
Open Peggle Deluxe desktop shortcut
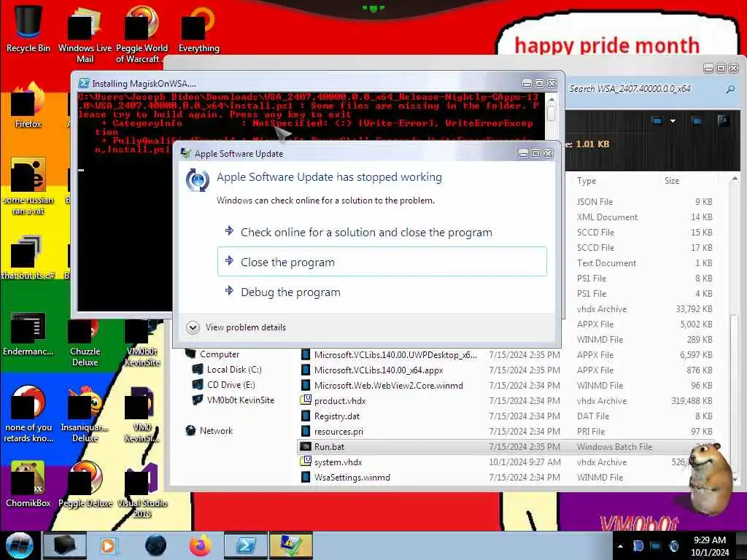[x=85, y=484]
